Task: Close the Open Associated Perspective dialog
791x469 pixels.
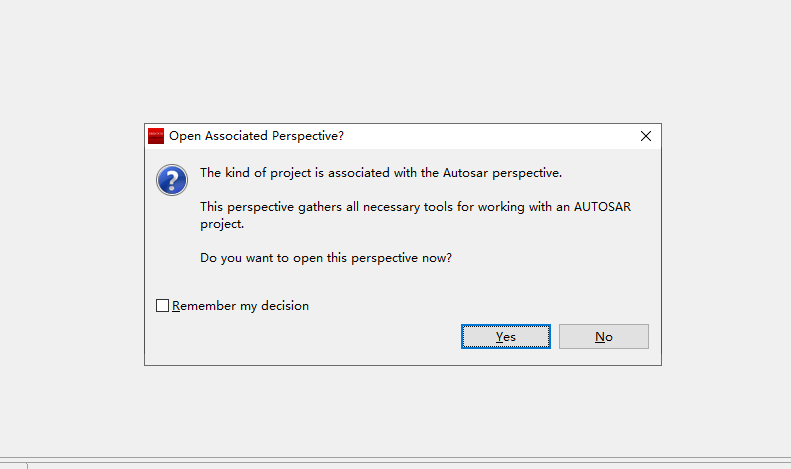Action: tap(646, 136)
